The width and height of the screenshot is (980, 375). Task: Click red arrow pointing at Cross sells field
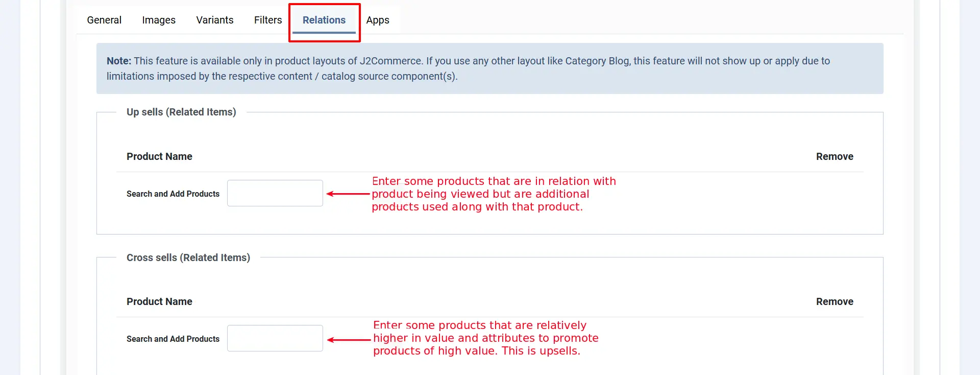tap(349, 340)
